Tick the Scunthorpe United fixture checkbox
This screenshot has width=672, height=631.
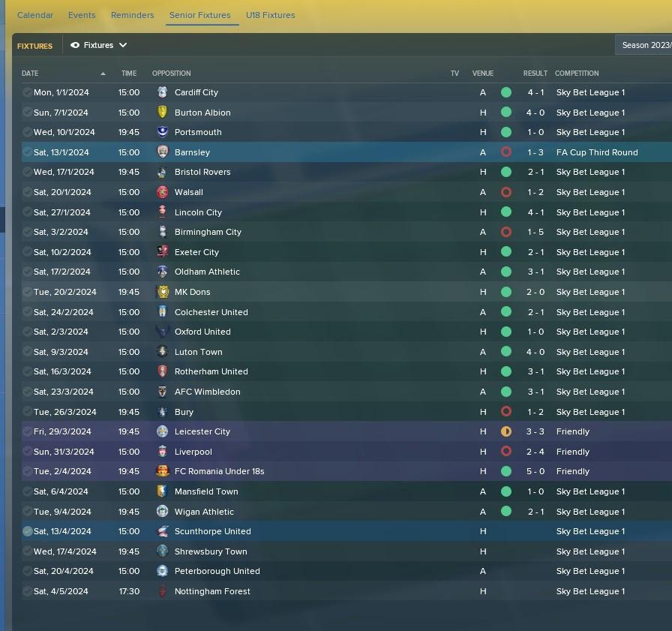click(28, 531)
